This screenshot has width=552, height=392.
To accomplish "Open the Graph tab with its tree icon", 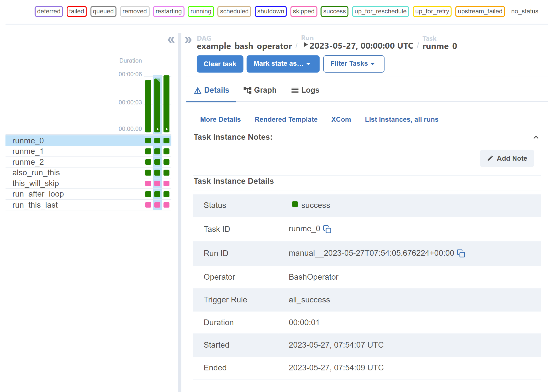I will click(x=260, y=90).
